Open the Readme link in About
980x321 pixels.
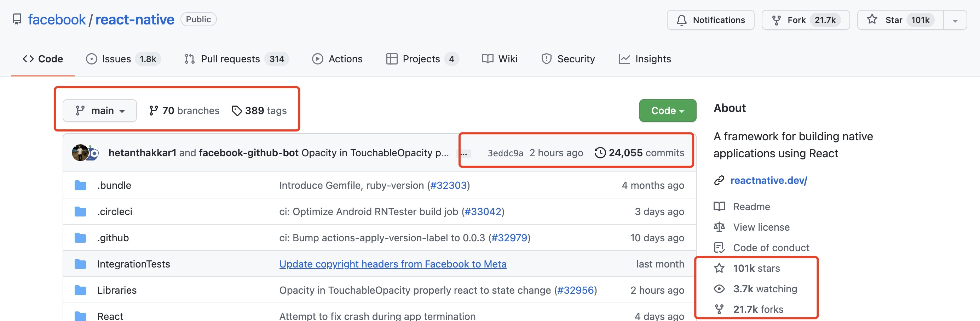751,207
